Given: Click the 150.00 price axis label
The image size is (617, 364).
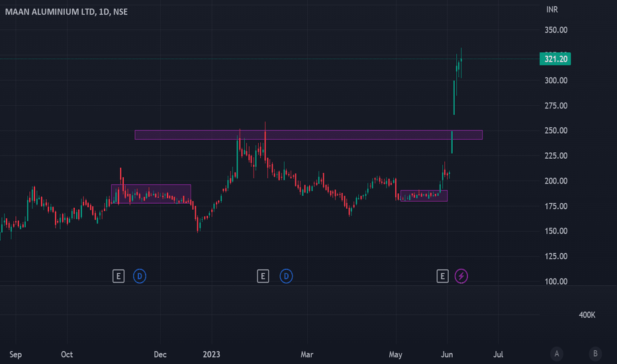Looking at the screenshot, I should (x=555, y=231).
